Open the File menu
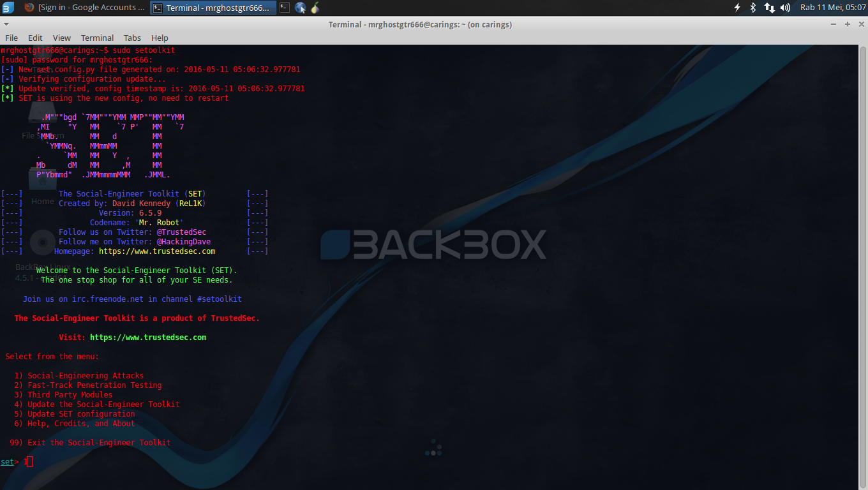Screen dimensions: 868x490 click(x=11, y=38)
